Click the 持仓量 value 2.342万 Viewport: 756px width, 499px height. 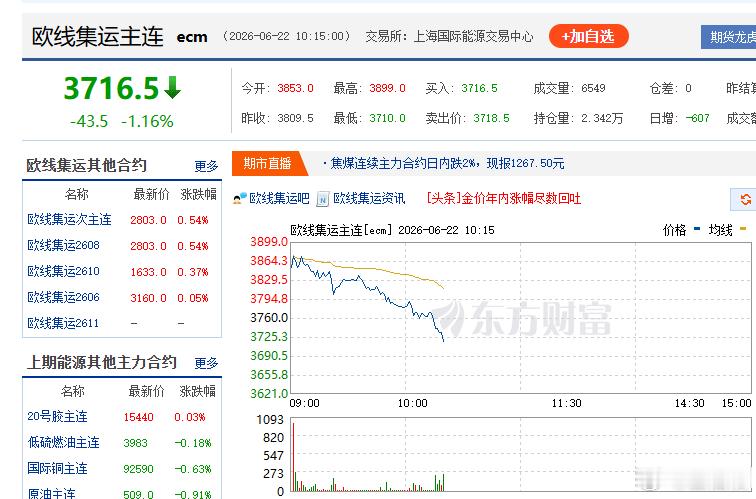(x=602, y=118)
